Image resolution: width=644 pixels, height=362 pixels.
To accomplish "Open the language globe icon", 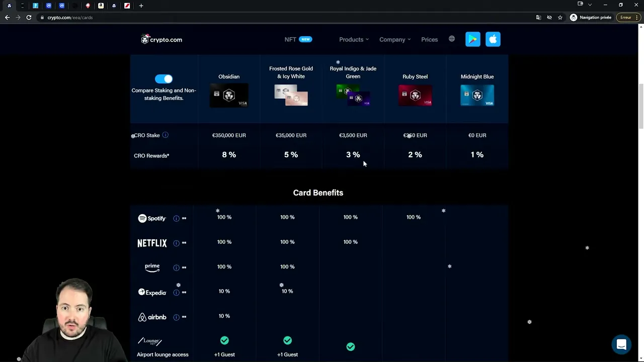I will pos(452,39).
